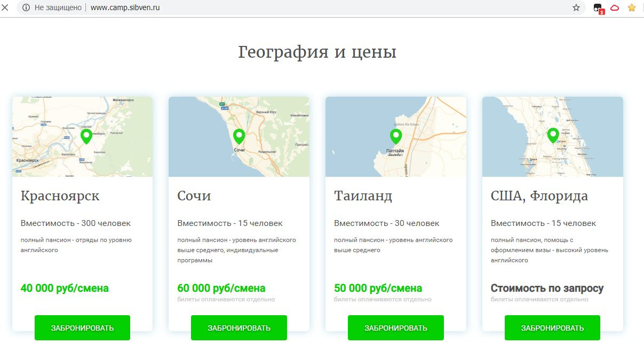
Task: Click the 'Таиланд' card title
Action: (x=363, y=196)
